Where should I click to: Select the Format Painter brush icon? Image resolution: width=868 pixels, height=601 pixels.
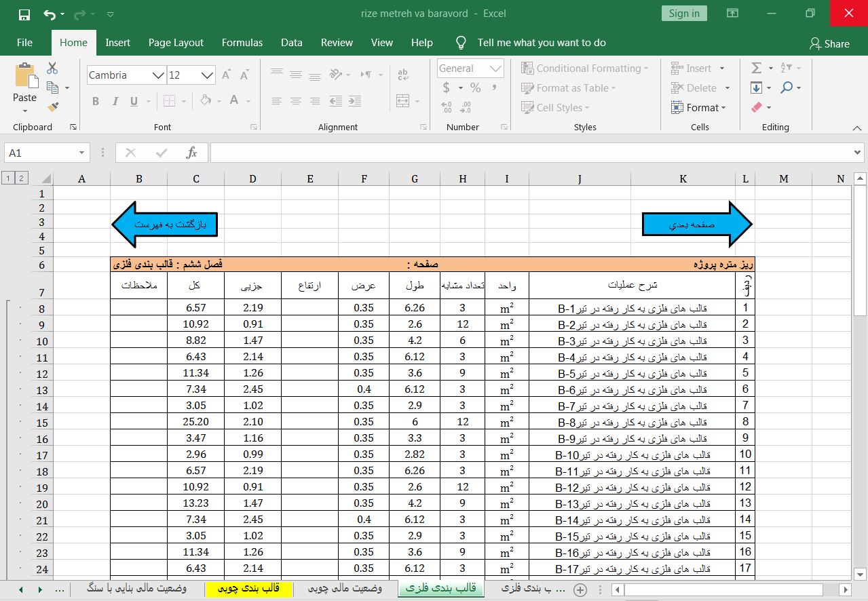coord(53,106)
